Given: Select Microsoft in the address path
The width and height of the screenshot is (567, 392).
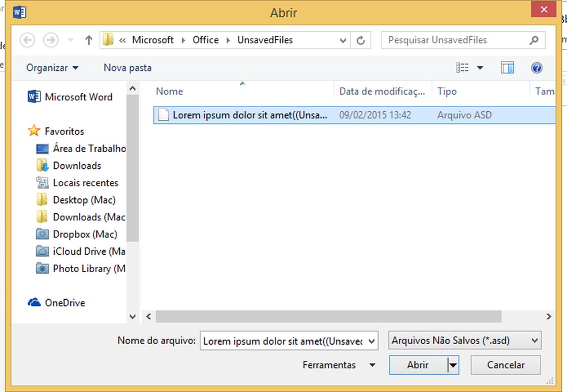Looking at the screenshot, I should (x=153, y=40).
